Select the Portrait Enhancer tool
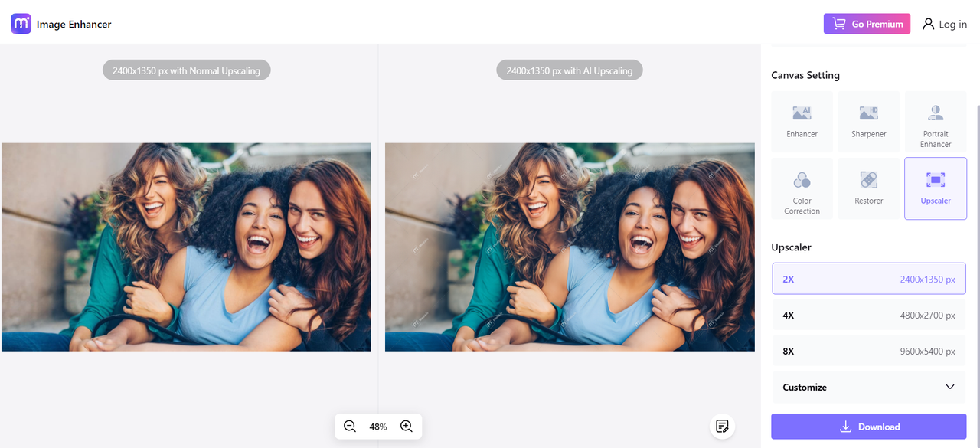980x448 pixels. (x=936, y=121)
